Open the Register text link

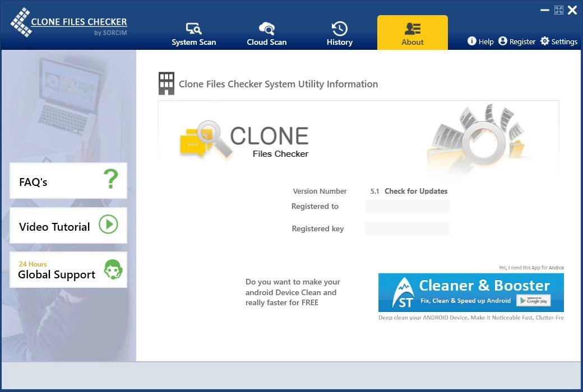[522, 41]
